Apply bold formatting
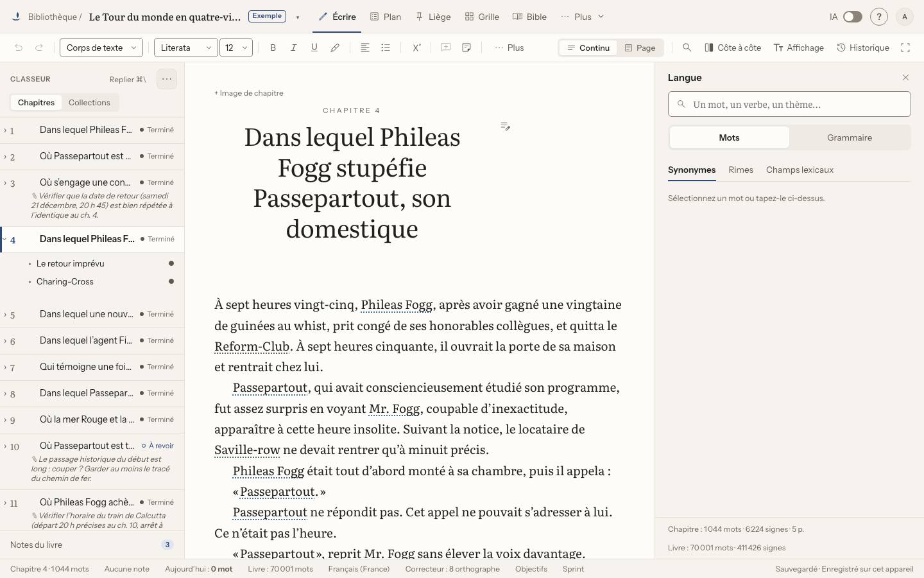The width and height of the screenshot is (924, 578). point(273,48)
